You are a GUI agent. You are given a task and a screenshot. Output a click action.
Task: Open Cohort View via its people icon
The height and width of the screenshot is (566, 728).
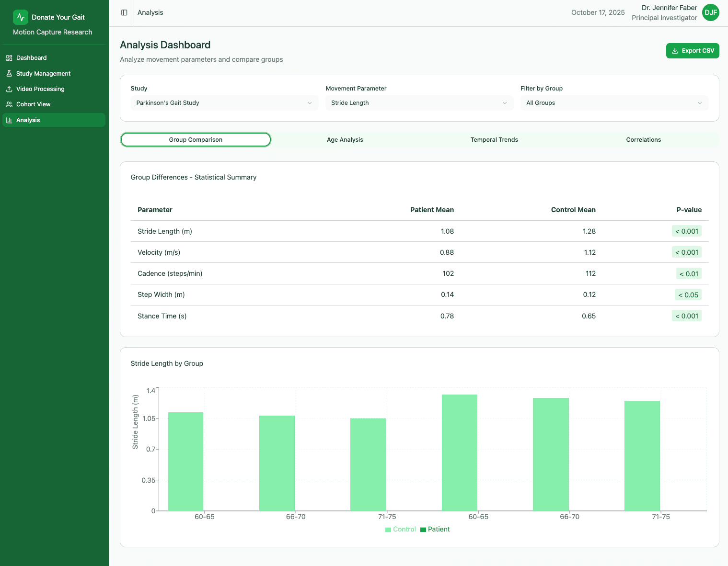[x=9, y=104]
